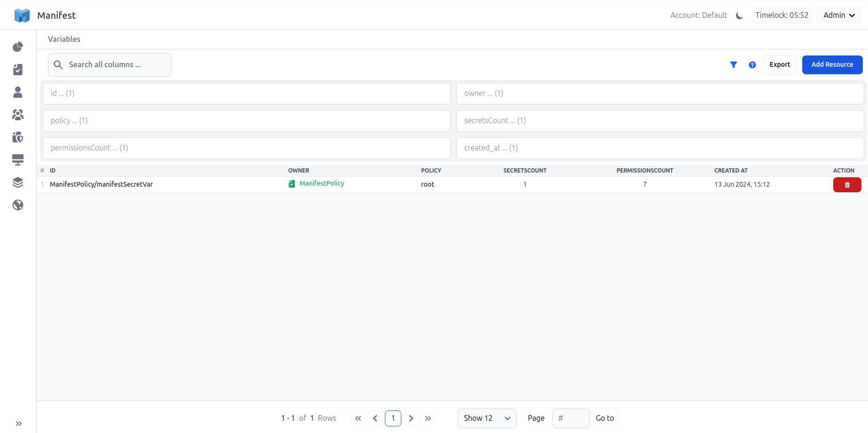868x433 pixels.
Task: Delete the manifestSecretVar variable with trash button
Action: (847, 185)
